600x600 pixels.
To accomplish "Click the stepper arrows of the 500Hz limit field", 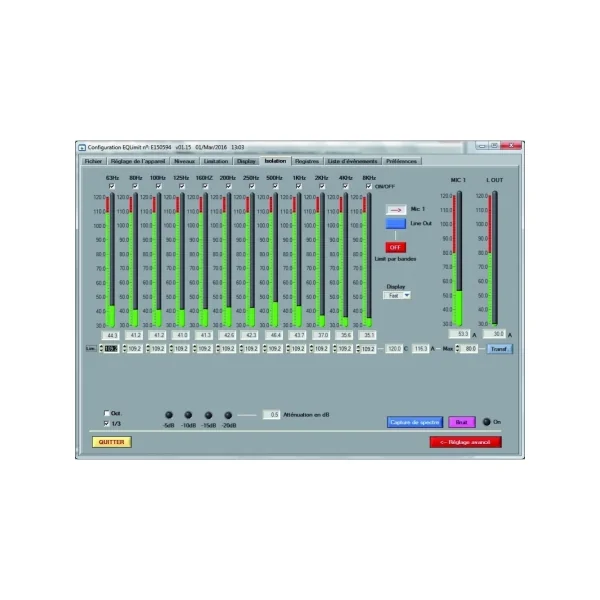I will pyautogui.click(x=264, y=349).
